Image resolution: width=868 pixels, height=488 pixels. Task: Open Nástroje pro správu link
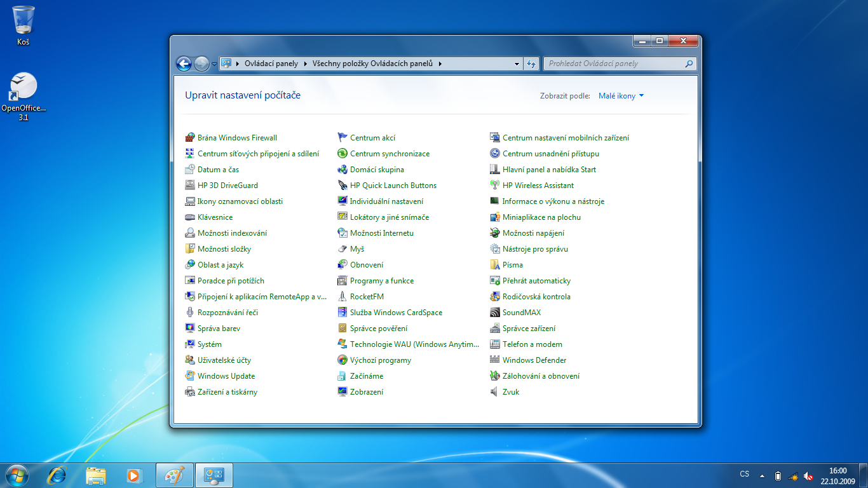pos(536,249)
